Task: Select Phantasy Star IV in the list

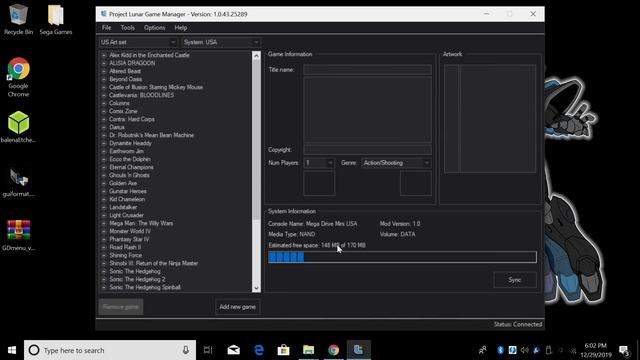Action: click(129, 239)
